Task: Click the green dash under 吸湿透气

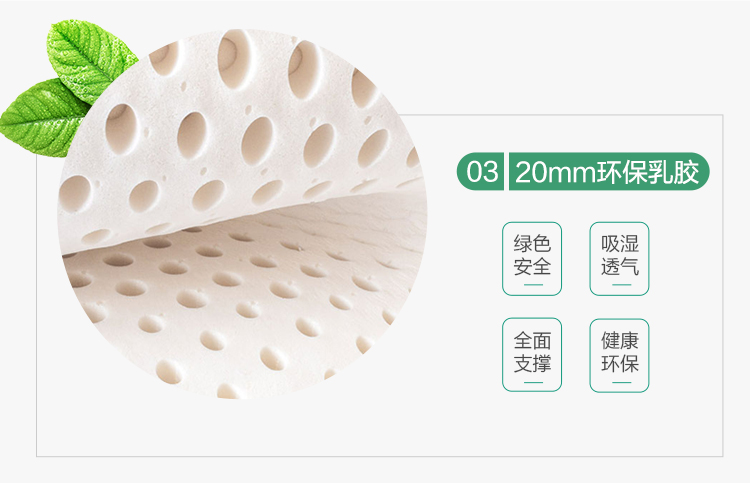Action: [621, 285]
